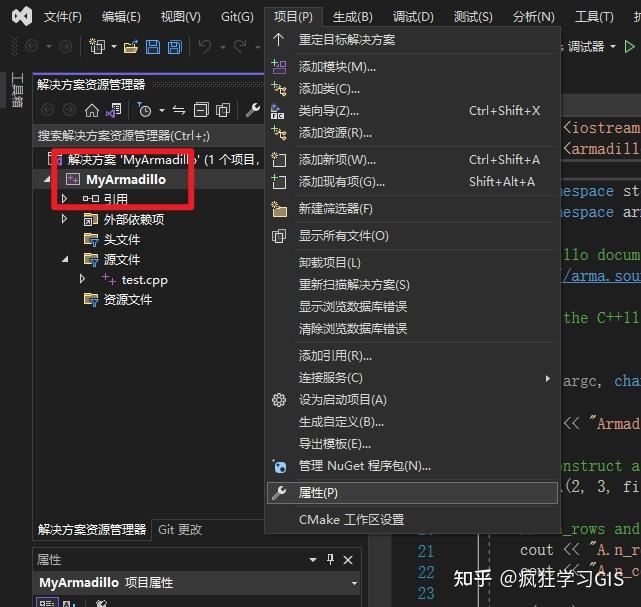
Task: Choose 管理 NuGet 程序包(N)... menu item
Action: coord(413,466)
